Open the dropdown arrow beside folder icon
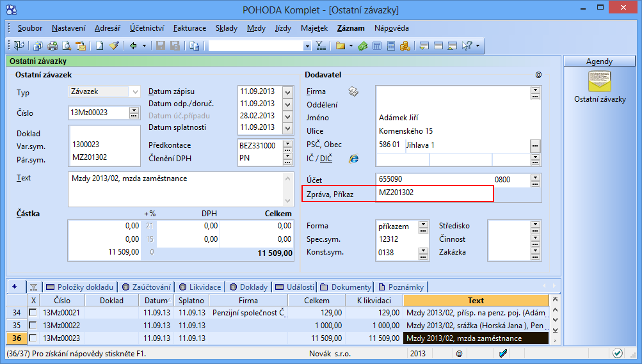The width and height of the screenshot is (642, 364). (351, 46)
